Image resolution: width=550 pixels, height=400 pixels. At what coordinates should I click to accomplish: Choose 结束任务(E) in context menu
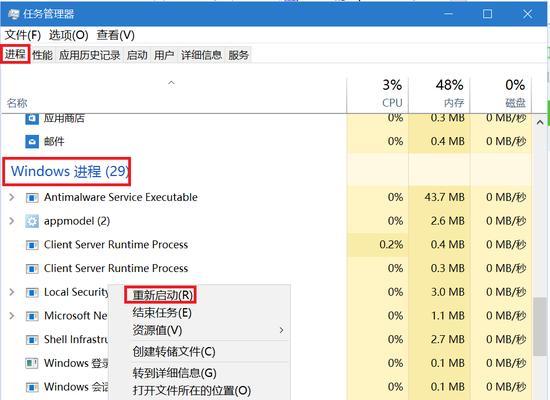(162, 313)
